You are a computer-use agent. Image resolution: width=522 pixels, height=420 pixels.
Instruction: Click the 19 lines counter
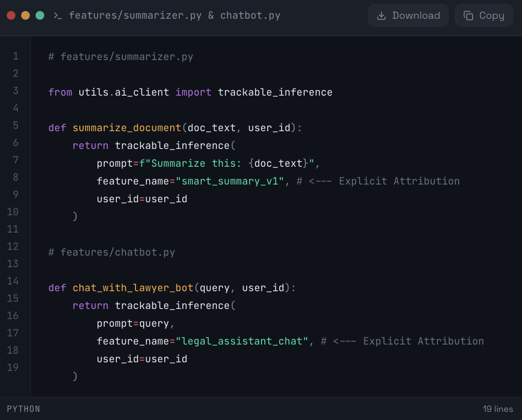tap(498, 409)
